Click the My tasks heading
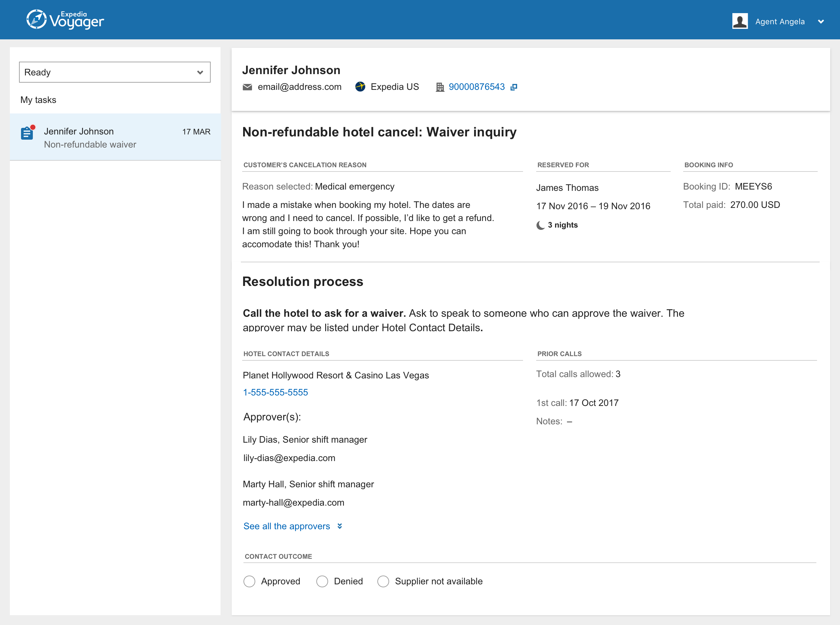The image size is (840, 625). 38,100
